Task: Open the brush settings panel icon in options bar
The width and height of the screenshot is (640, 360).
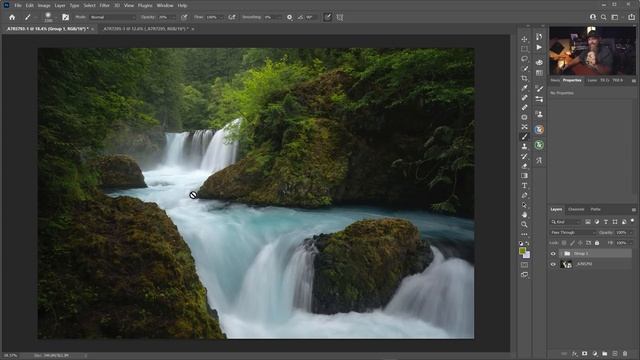Action: pyautogui.click(x=65, y=17)
